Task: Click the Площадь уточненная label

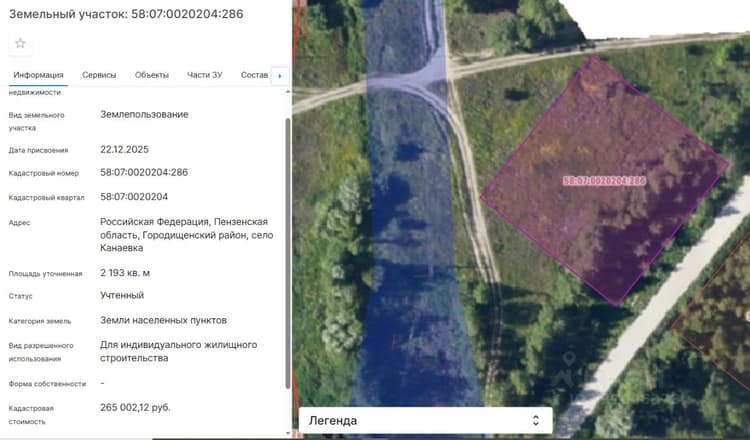Action: click(45, 274)
